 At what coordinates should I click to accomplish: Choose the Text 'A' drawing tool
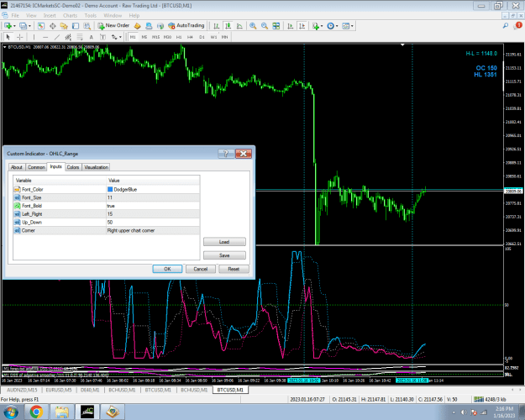pos(91,37)
